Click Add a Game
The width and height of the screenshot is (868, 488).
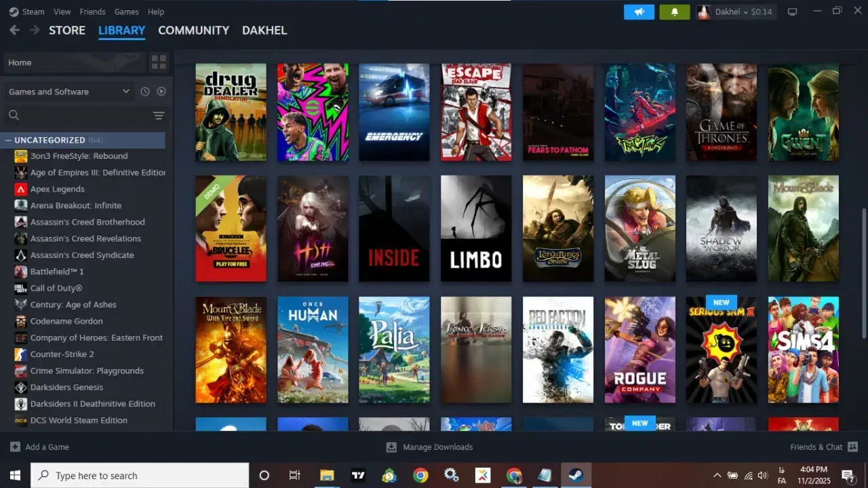click(x=41, y=447)
